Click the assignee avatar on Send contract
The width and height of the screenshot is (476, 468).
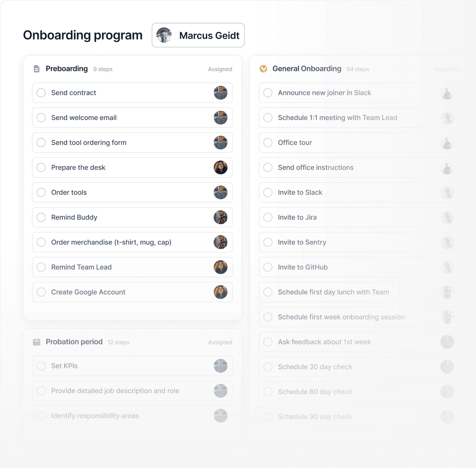[220, 93]
